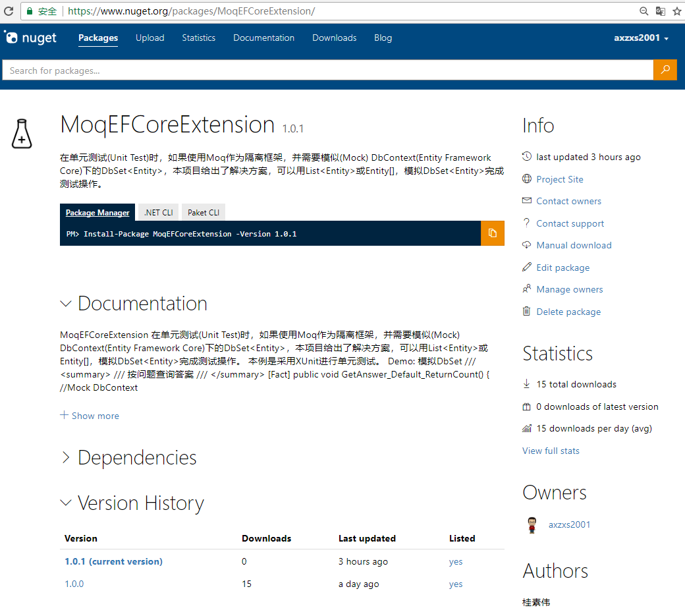
Task: Click the author name 桂素伟
Action: pyautogui.click(x=536, y=602)
